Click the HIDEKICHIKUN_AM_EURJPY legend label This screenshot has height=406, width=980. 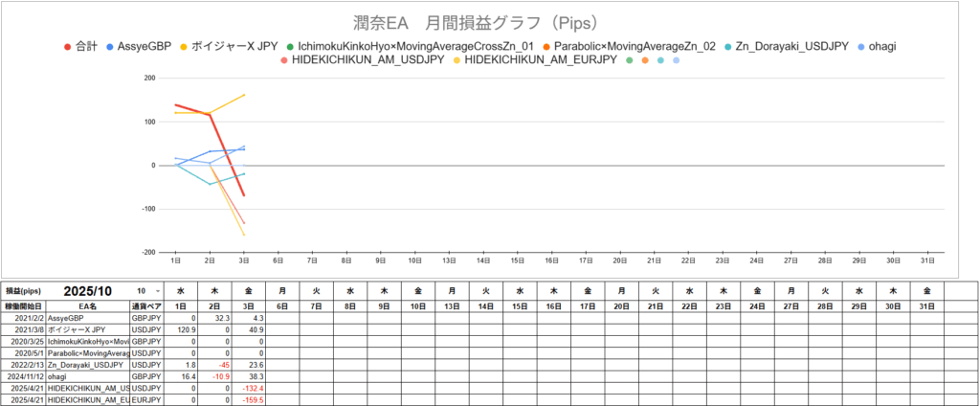[538, 61]
